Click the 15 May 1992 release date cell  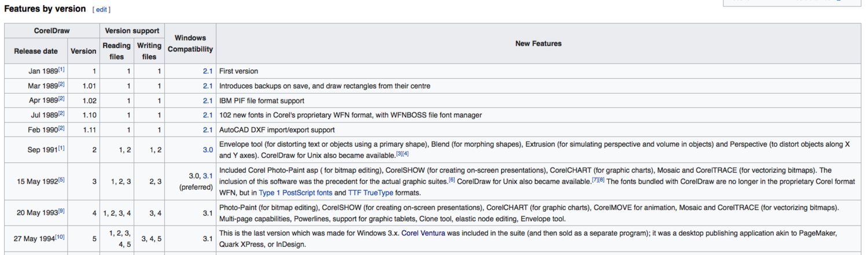click(36, 181)
